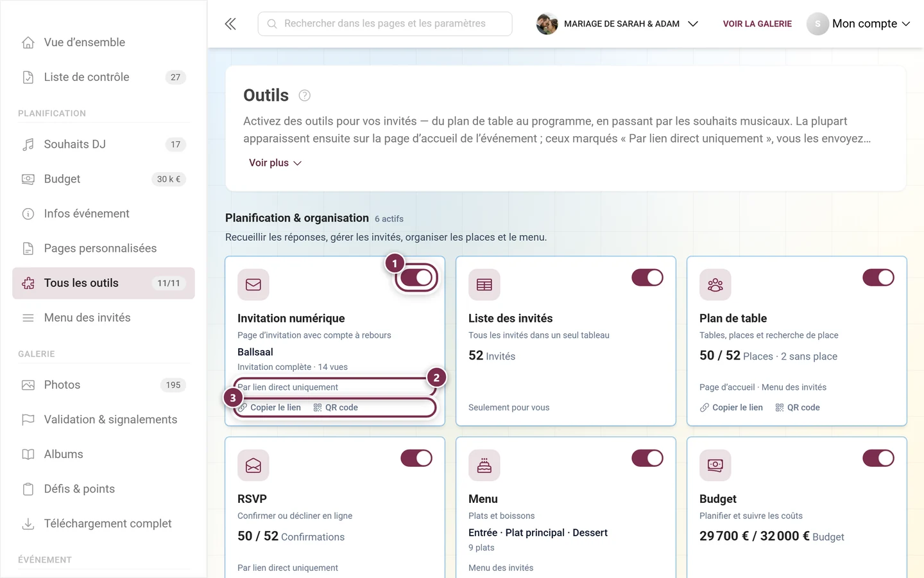Select Tous les outils in sidebar
The width and height of the screenshot is (924, 578).
(103, 283)
